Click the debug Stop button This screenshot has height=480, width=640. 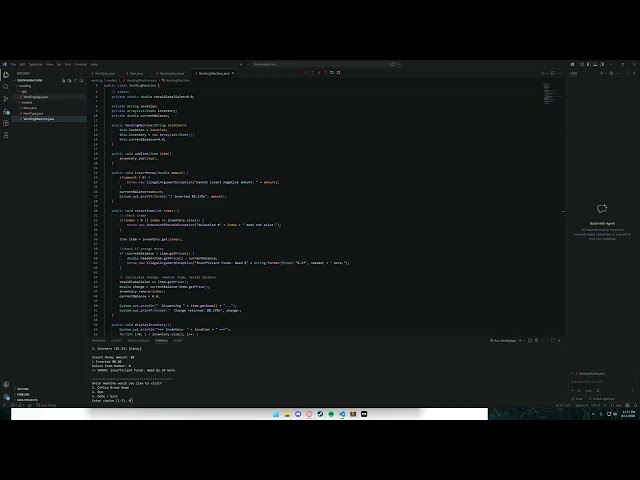point(338,73)
